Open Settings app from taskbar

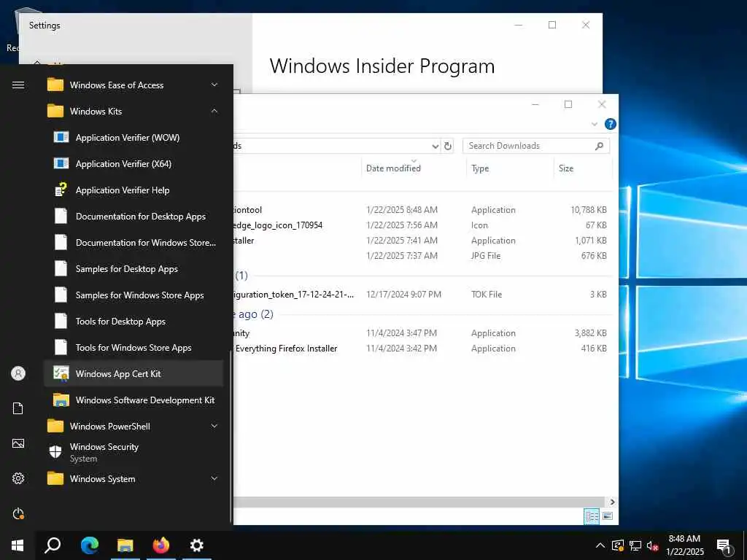point(197,545)
